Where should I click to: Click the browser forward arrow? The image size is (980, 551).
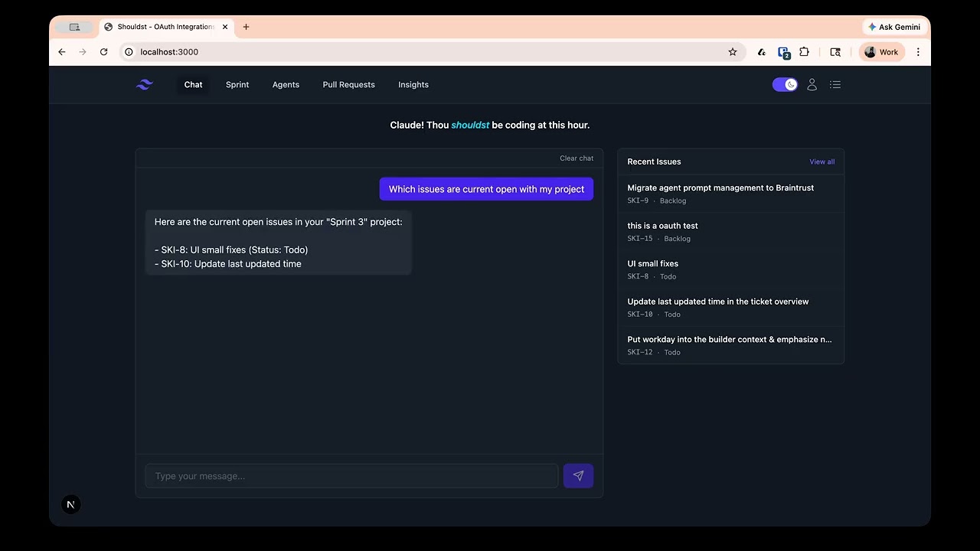click(x=83, y=52)
